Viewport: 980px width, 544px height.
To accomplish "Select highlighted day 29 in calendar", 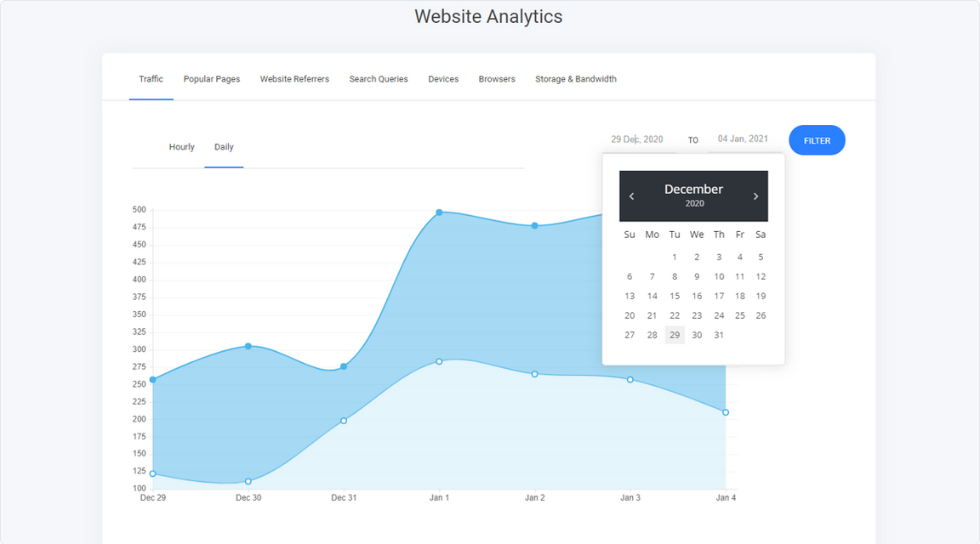I will point(675,335).
